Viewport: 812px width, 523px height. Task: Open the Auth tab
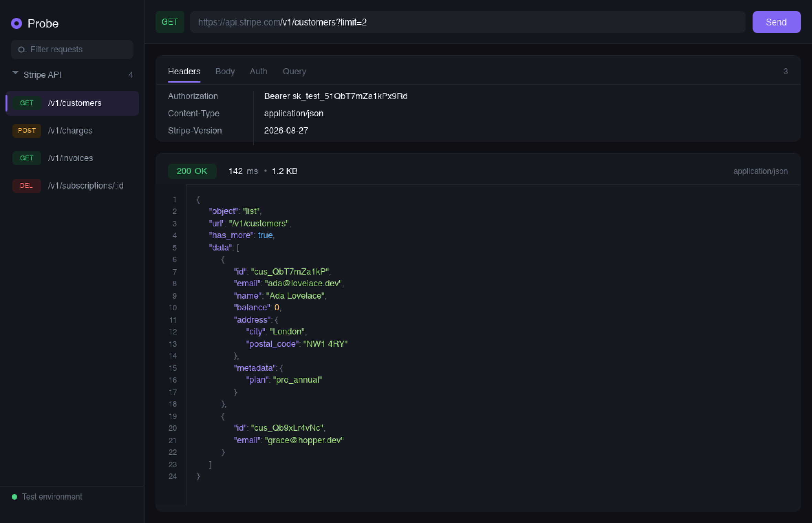(x=258, y=71)
